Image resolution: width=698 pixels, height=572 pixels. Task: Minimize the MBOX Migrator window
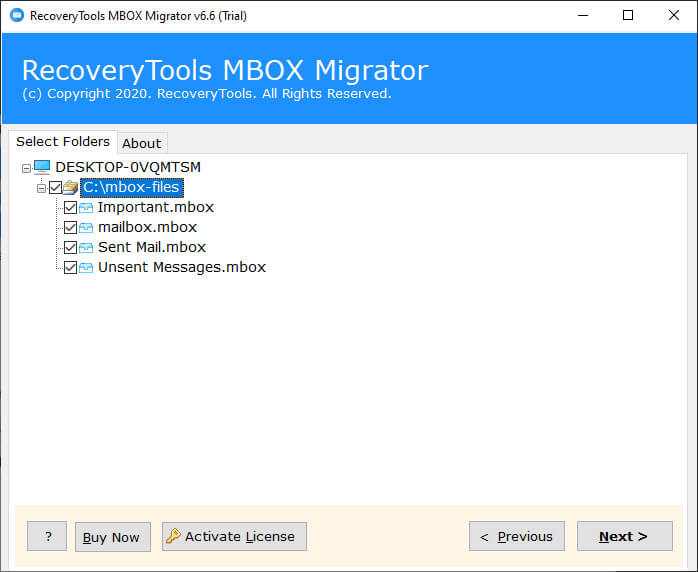click(583, 16)
